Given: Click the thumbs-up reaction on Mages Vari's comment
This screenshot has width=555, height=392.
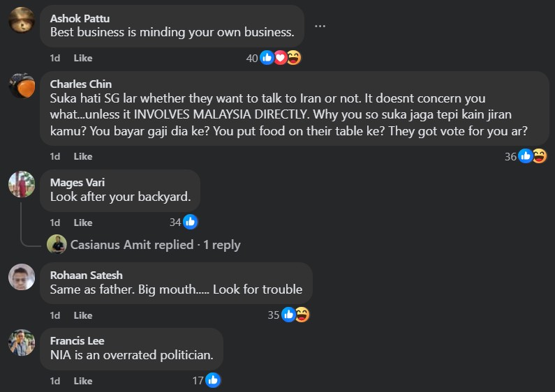Looking at the screenshot, I should [x=190, y=223].
